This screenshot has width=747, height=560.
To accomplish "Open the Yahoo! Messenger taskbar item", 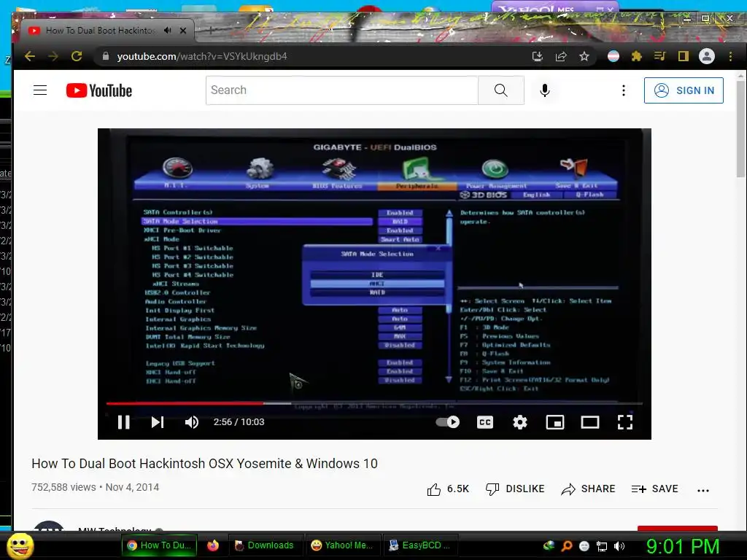I will pyautogui.click(x=341, y=545).
